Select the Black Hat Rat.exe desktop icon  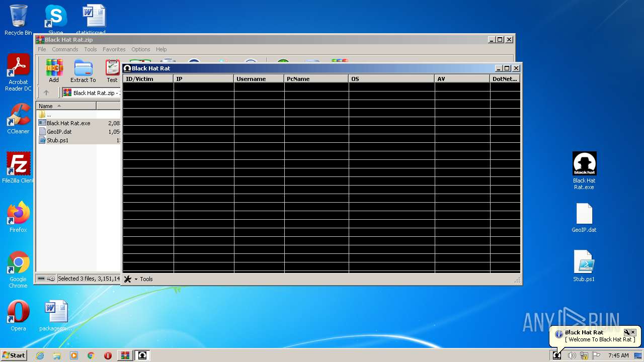[x=584, y=171]
